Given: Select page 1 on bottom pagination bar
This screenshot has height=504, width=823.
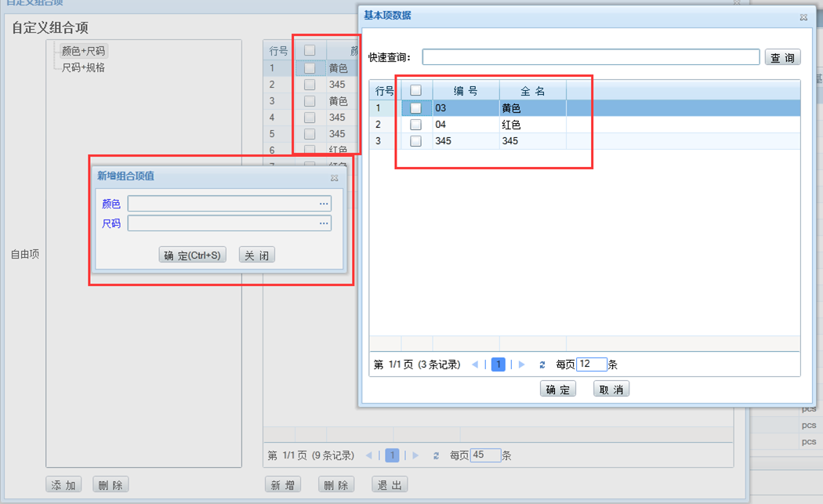Looking at the screenshot, I should (391, 455).
